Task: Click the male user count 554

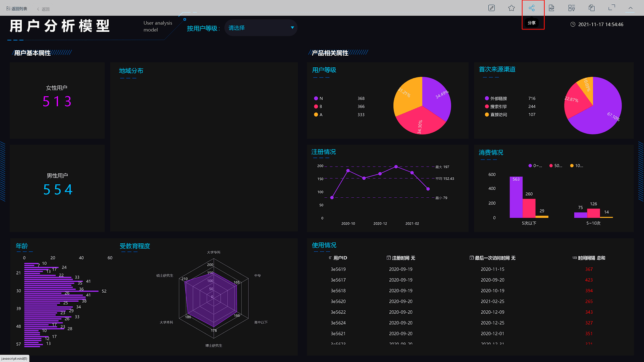Action: coord(58,190)
